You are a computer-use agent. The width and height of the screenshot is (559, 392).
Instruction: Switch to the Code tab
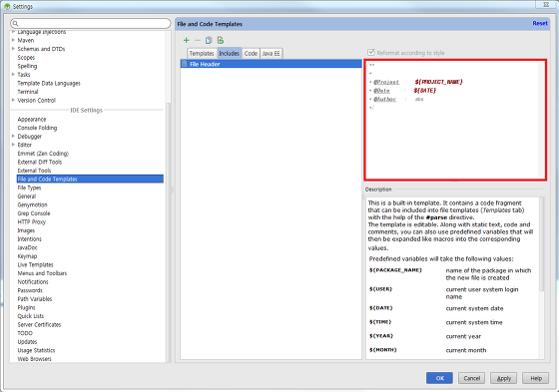[251, 54]
